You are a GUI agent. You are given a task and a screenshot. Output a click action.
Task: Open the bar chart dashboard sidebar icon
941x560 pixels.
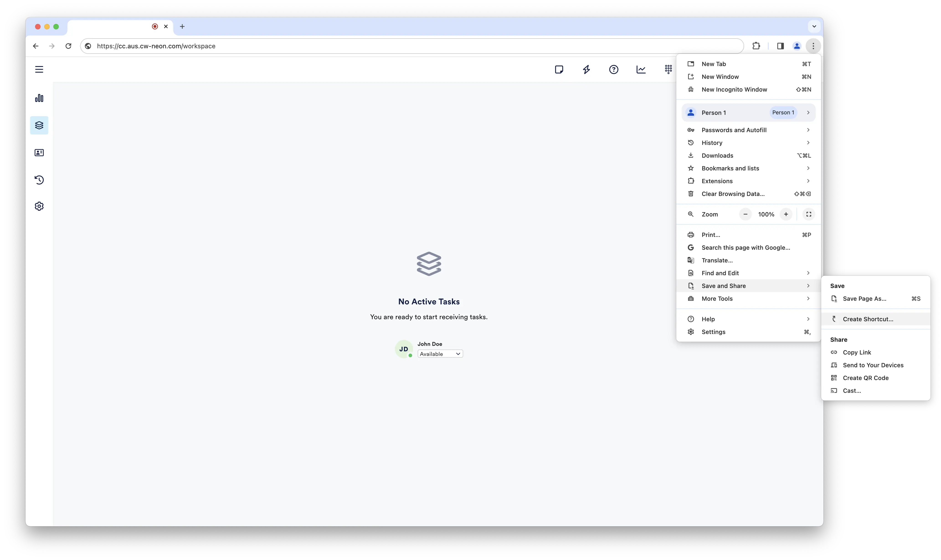(39, 98)
